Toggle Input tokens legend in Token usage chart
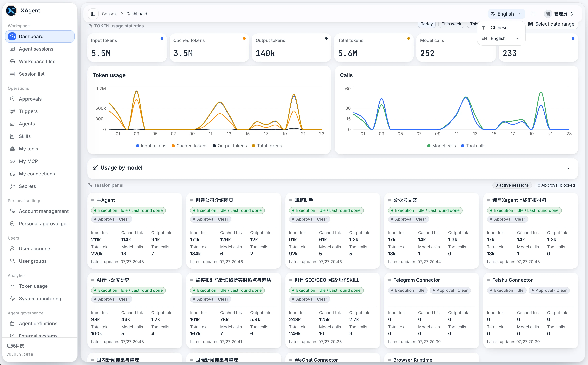 tap(151, 146)
